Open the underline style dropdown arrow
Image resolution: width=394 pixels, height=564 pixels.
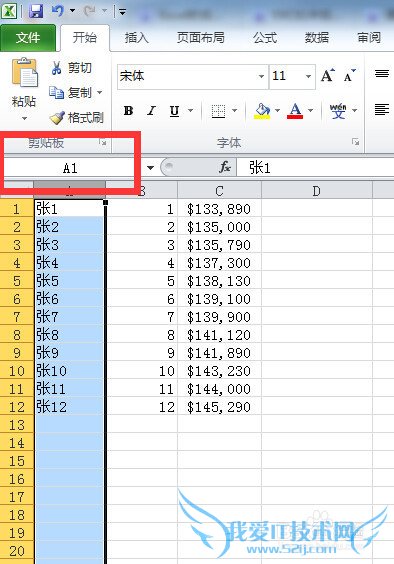pyautogui.click(x=191, y=110)
